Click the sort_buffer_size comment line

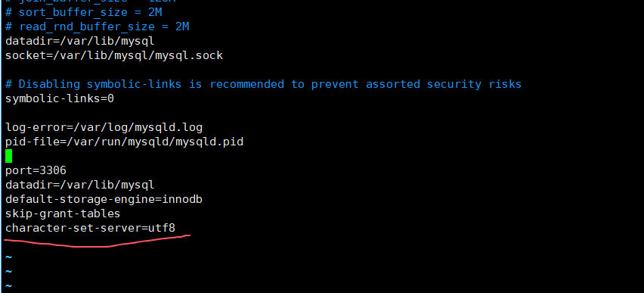coord(84,12)
